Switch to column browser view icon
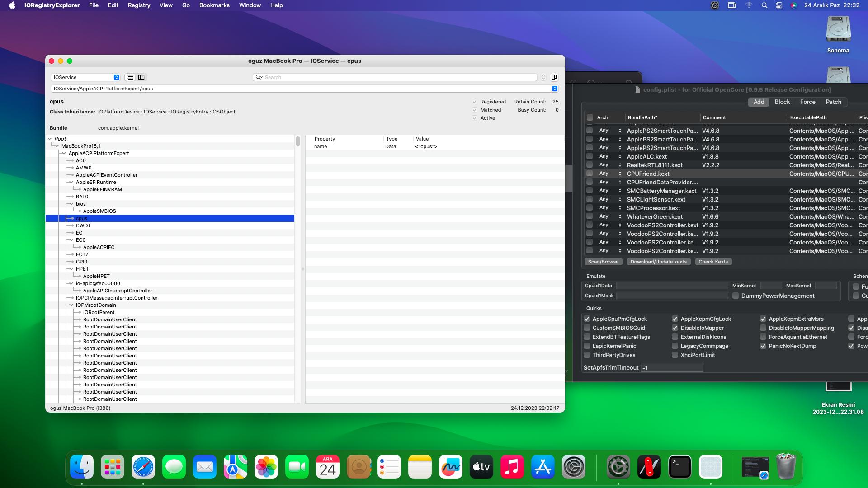Image resolution: width=868 pixels, height=488 pixels. pos(142,77)
